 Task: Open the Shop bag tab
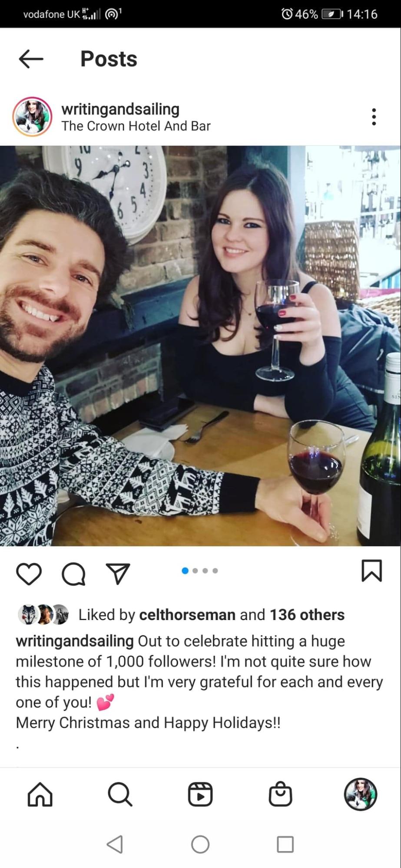coord(280,794)
